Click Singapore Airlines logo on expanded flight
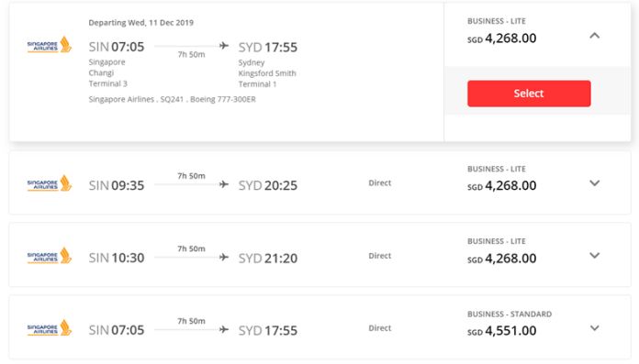Viewport: 639px width, 364px height. tap(50, 45)
